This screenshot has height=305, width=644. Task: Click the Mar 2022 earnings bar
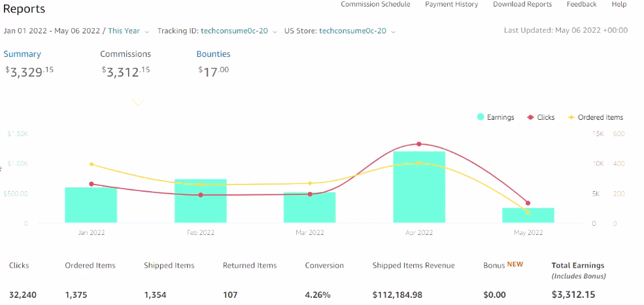(310, 207)
